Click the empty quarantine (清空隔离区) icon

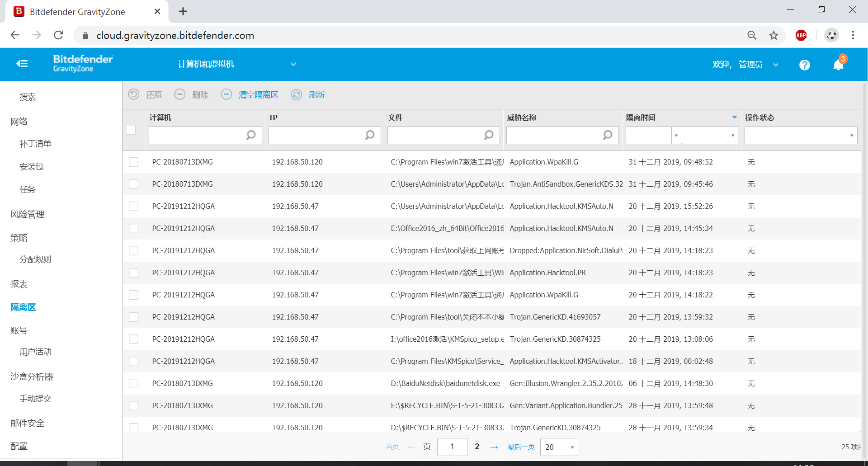pos(226,94)
